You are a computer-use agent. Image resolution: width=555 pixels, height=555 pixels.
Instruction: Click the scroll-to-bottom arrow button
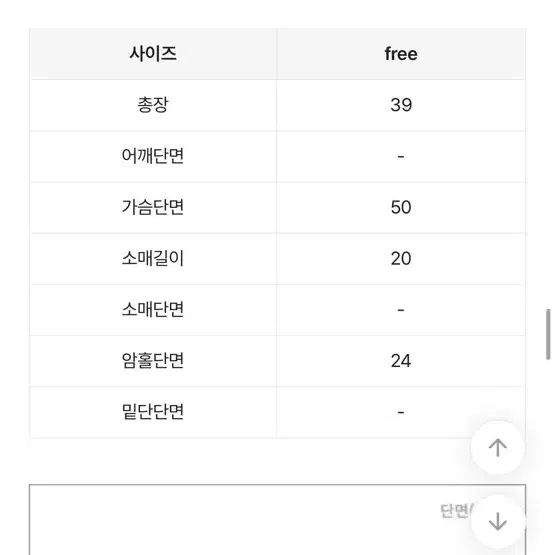click(x=498, y=521)
